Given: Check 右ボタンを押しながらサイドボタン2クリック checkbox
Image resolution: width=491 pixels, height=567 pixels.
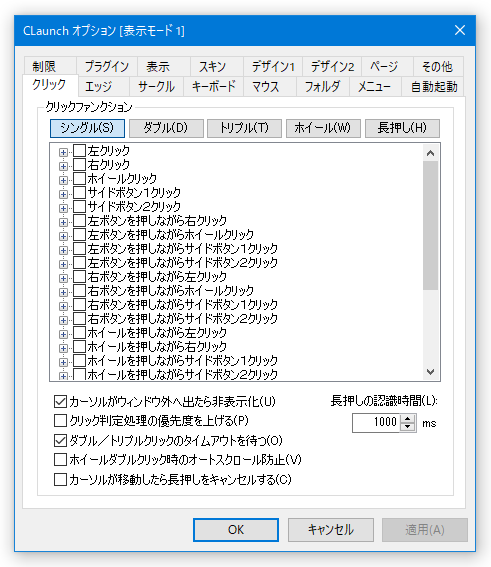Looking at the screenshot, I should tap(80, 319).
